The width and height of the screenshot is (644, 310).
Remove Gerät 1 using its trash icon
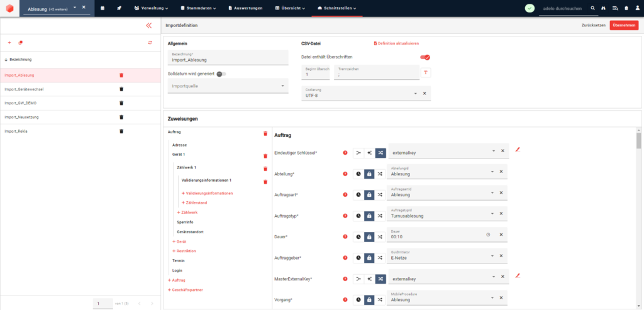pos(265,156)
